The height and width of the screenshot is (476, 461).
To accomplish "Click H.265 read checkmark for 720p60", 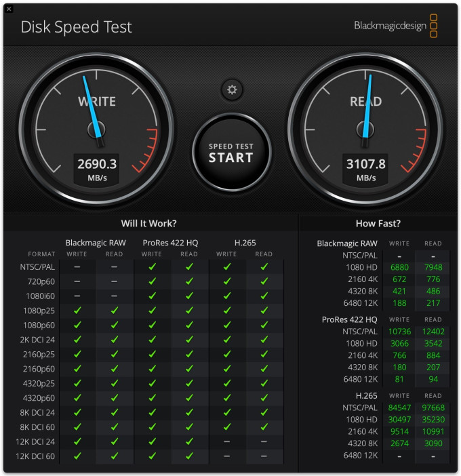I will coord(264,281).
